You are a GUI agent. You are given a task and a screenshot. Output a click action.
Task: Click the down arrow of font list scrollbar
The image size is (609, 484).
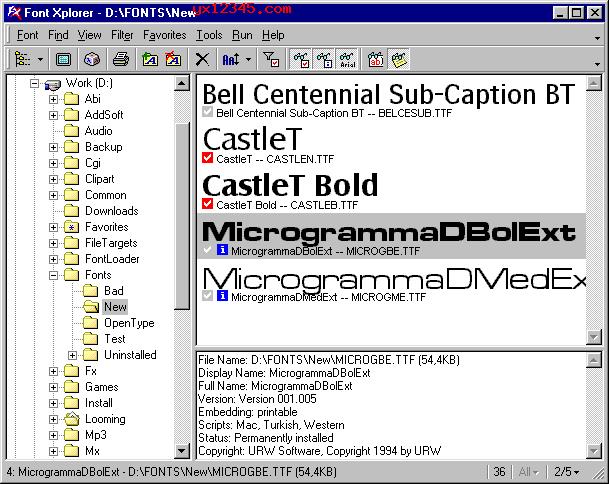[x=594, y=337]
